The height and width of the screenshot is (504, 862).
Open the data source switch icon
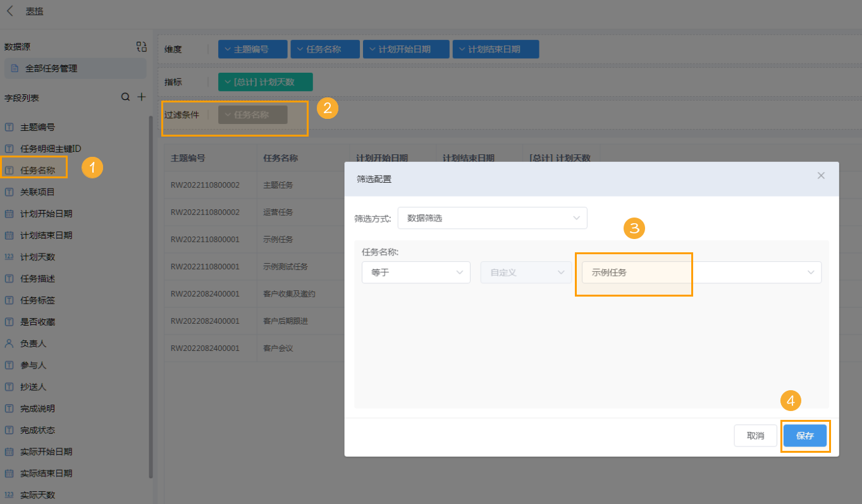pos(141,46)
